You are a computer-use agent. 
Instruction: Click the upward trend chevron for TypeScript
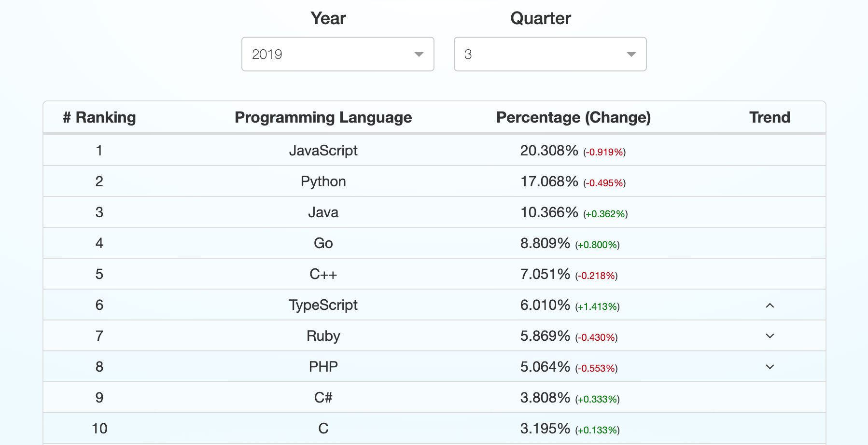pos(770,306)
